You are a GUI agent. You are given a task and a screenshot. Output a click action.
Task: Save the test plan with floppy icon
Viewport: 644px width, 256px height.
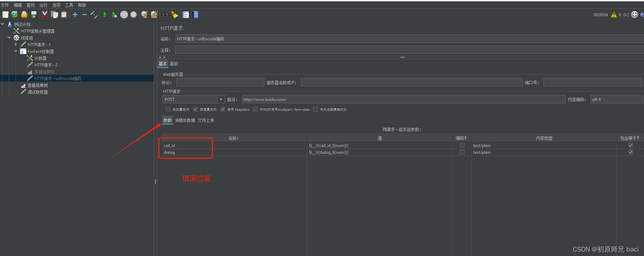[33, 15]
